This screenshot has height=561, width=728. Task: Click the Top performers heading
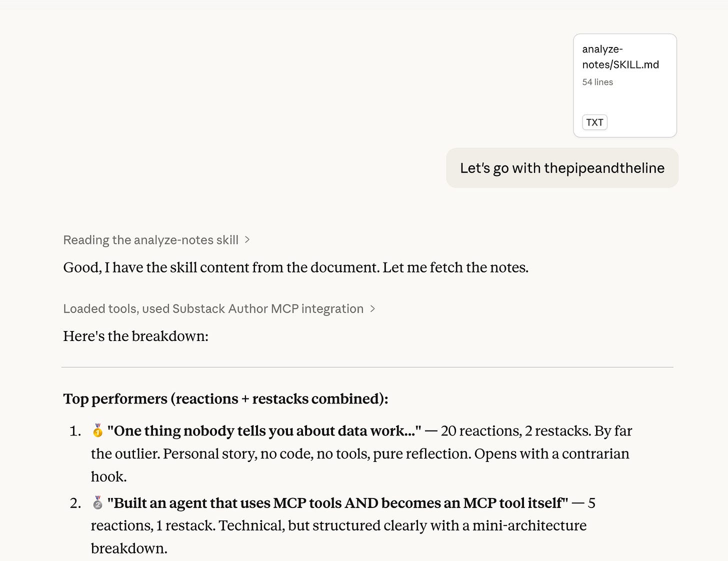225,399
